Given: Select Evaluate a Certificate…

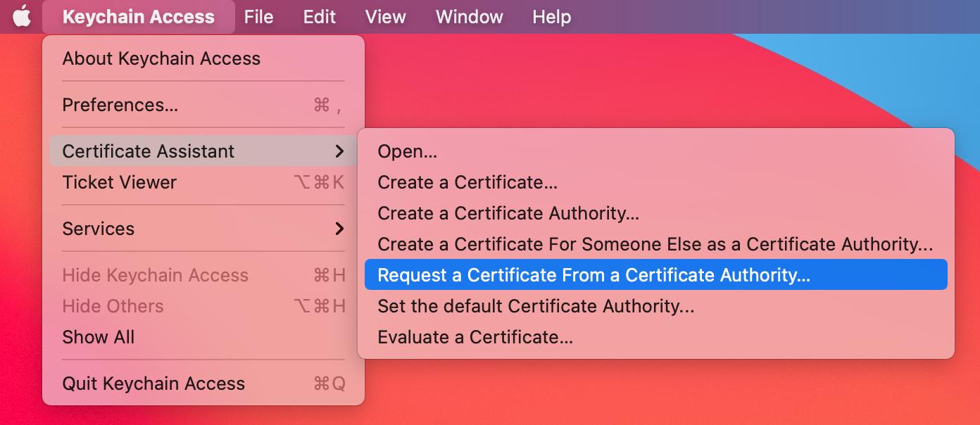Looking at the screenshot, I should 656,337.
